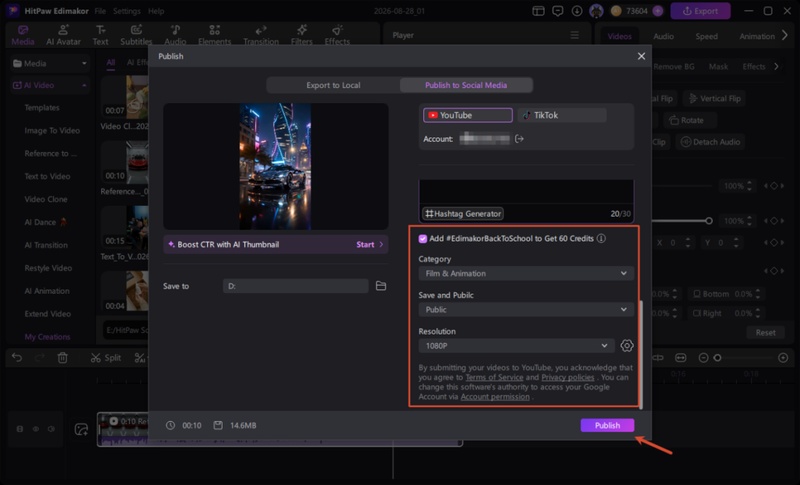Expand more options arrow beside Effects tab
This screenshot has height=485, width=800.
777,66
